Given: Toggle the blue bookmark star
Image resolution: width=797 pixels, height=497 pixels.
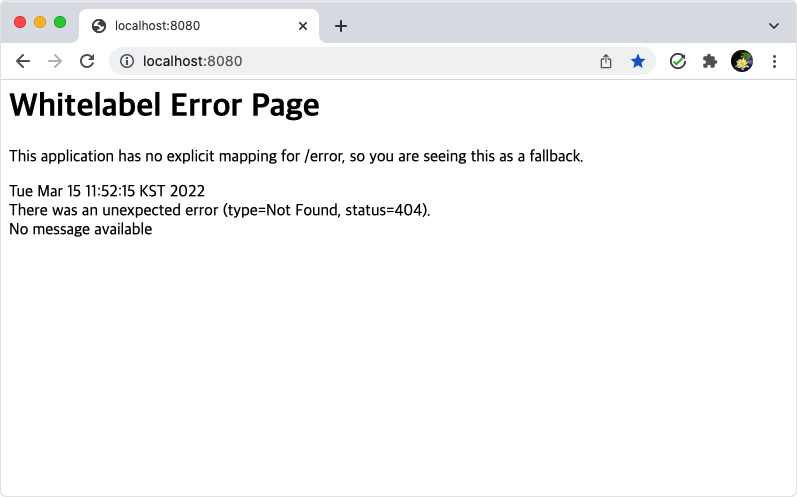Looking at the screenshot, I should coord(638,61).
